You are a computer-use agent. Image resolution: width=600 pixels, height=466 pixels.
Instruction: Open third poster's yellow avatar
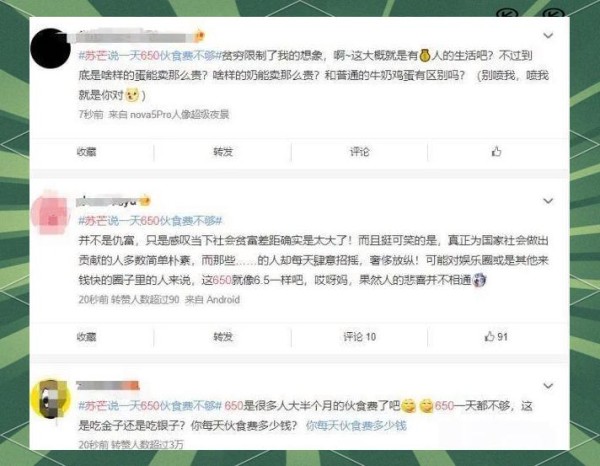click(x=50, y=399)
